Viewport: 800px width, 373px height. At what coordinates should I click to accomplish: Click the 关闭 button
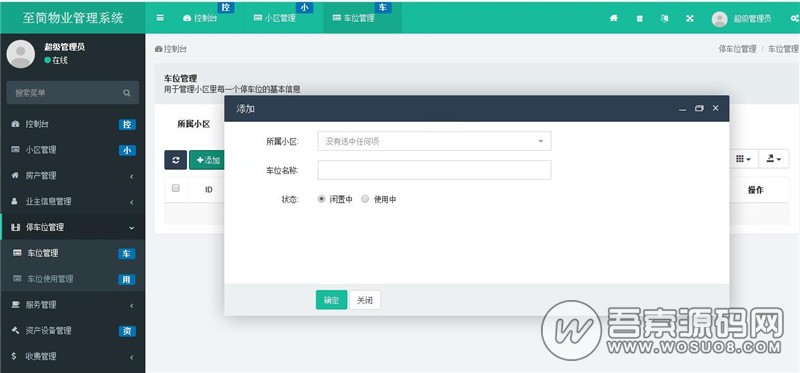365,300
